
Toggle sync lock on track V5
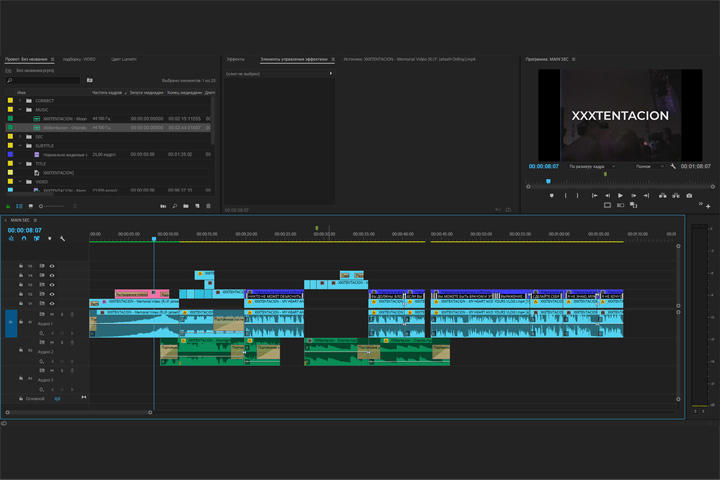[42, 266]
